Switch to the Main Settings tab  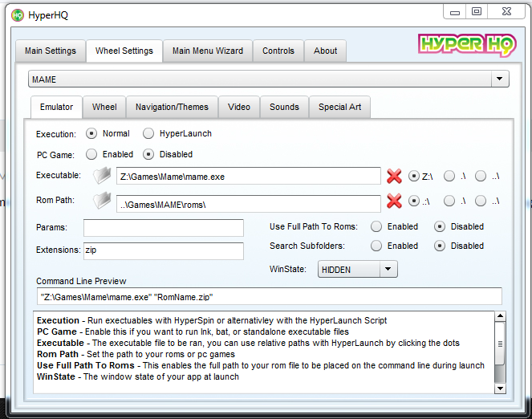coord(51,51)
